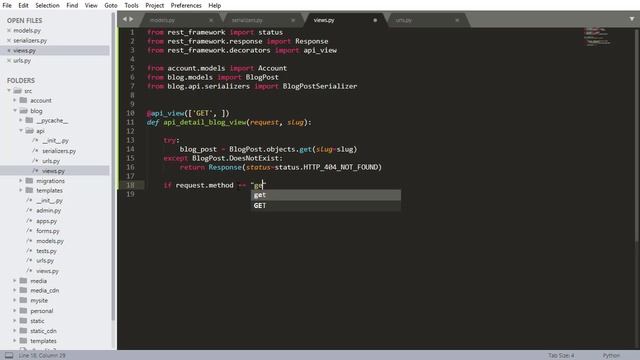This screenshot has width=640, height=360.
Task: Go to previous tab with left arrow
Action: 125,19
